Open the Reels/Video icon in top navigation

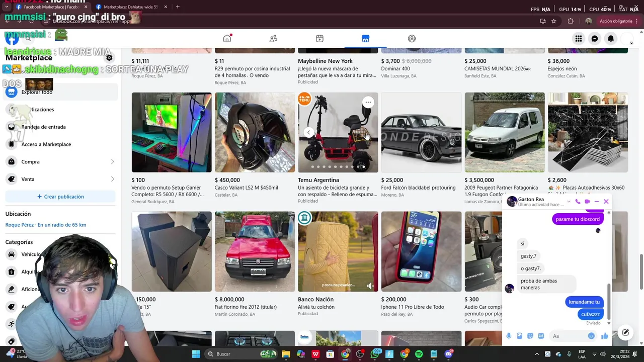click(x=319, y=39)
